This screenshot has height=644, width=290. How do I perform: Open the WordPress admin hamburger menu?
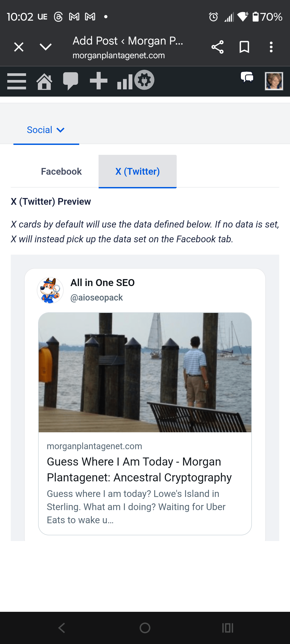17,81
